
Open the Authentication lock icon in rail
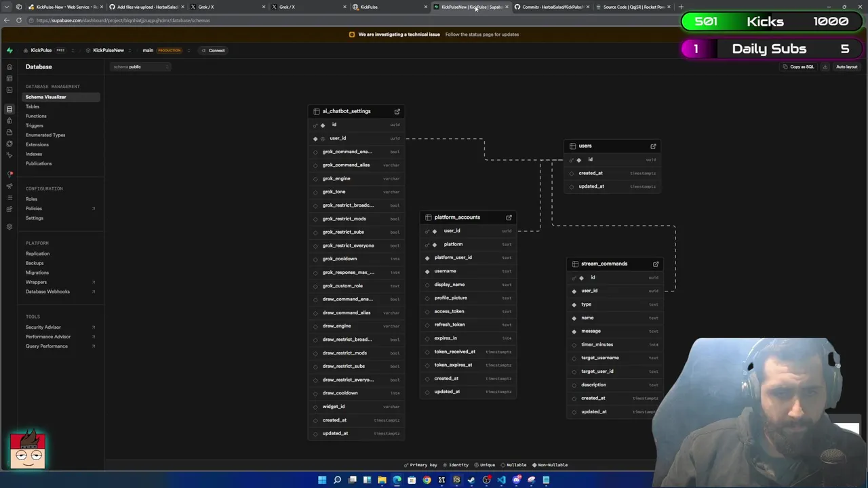9,121
